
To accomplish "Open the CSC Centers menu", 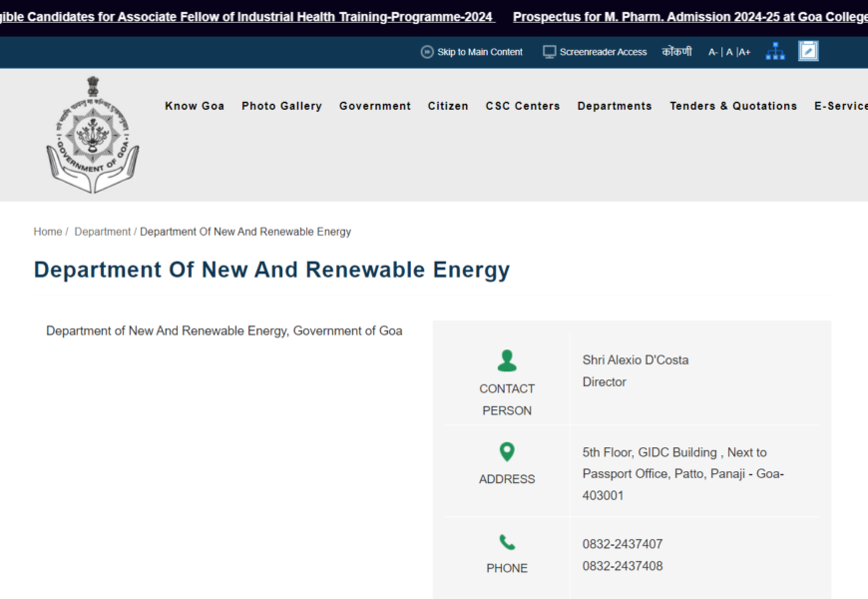I will tap(523, 106).
